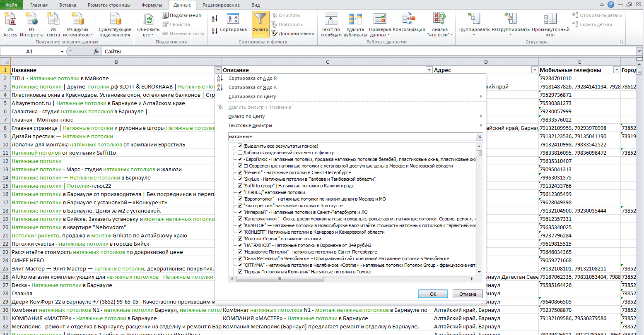
Task: Toggle 'Выделить все результаты поиска' checkbox
Action: (240, 146)
